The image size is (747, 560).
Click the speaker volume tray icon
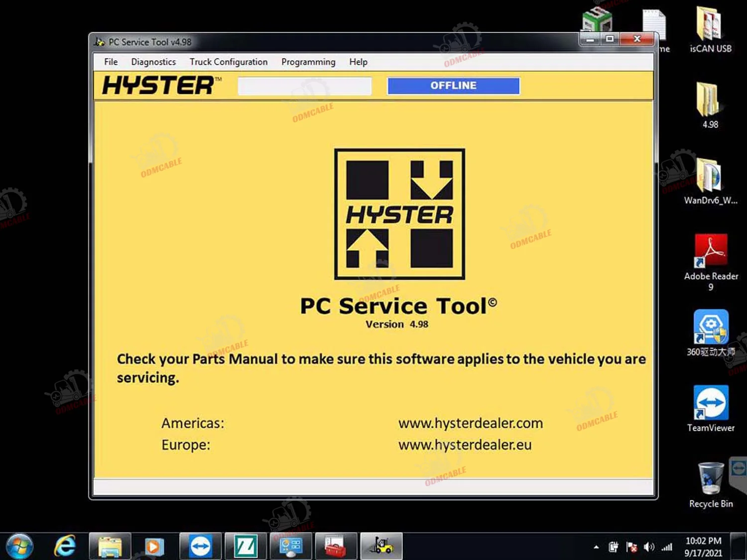tap(648, 547)
